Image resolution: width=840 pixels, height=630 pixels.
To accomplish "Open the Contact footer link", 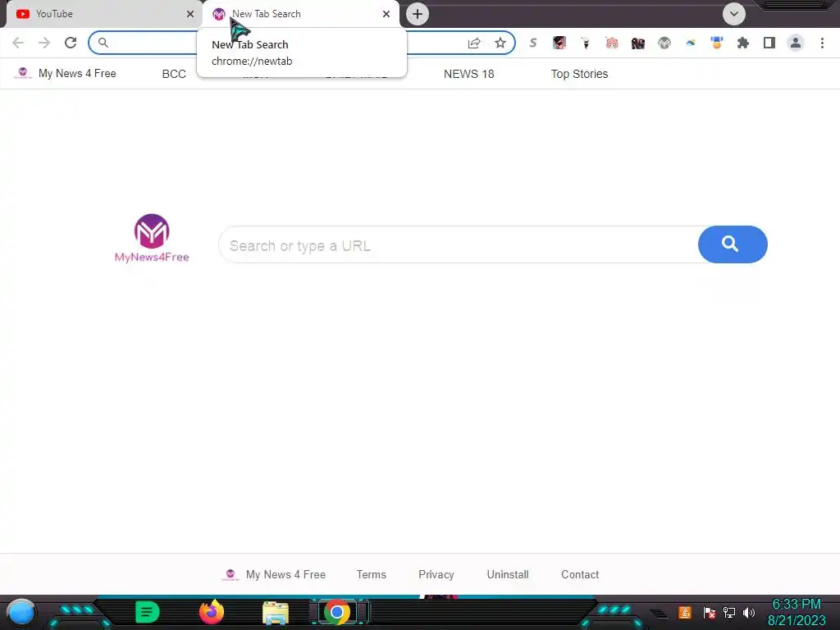I will click(x=580, y=574).
